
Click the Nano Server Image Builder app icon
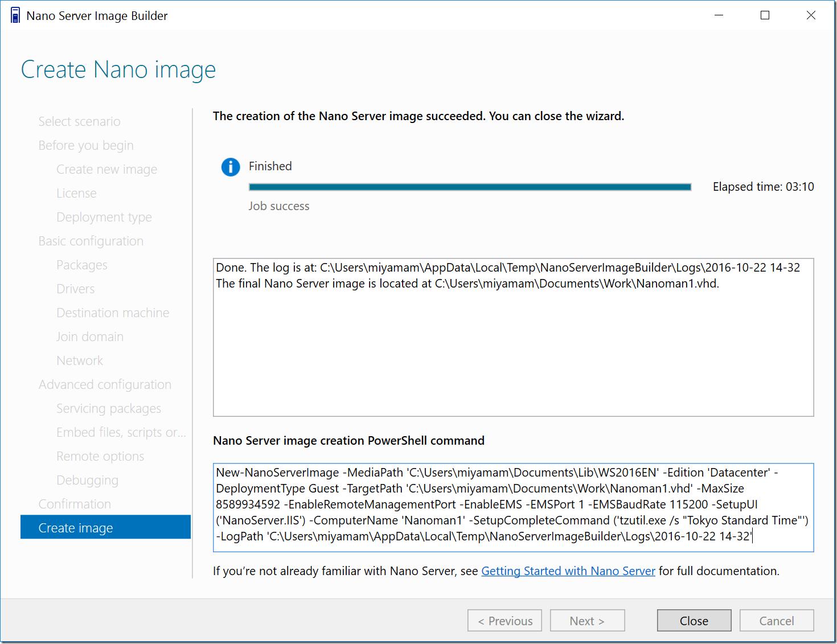(x=15, y=15)
